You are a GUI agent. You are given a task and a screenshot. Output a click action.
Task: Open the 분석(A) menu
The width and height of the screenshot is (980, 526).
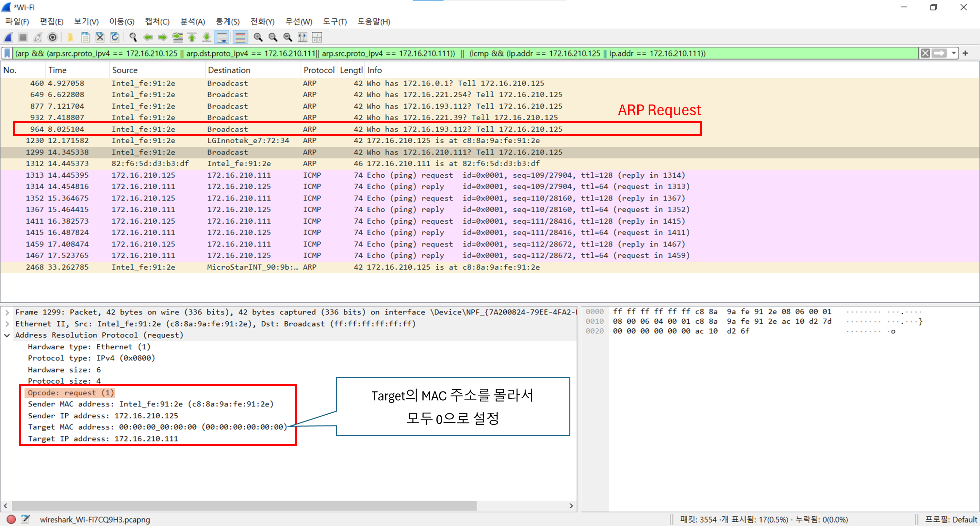click(x=192, y=22)
